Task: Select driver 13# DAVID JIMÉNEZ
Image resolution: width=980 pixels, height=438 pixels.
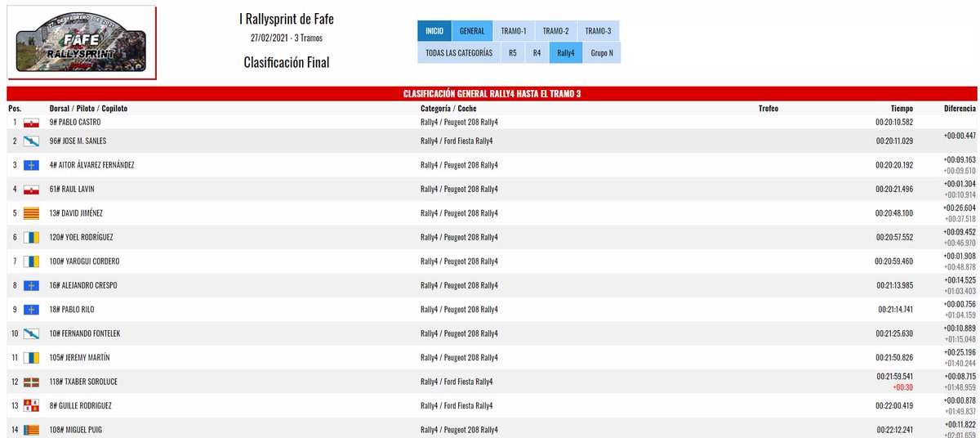Action: 76,213
